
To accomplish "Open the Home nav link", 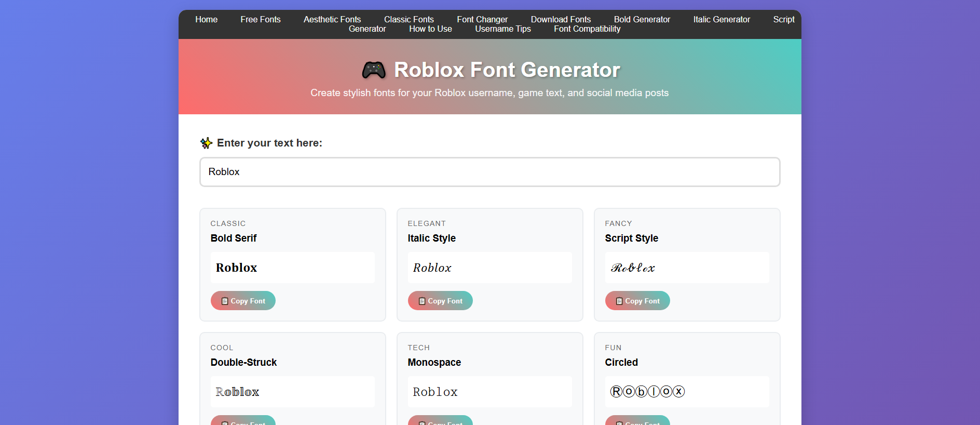I will [206, 19].
